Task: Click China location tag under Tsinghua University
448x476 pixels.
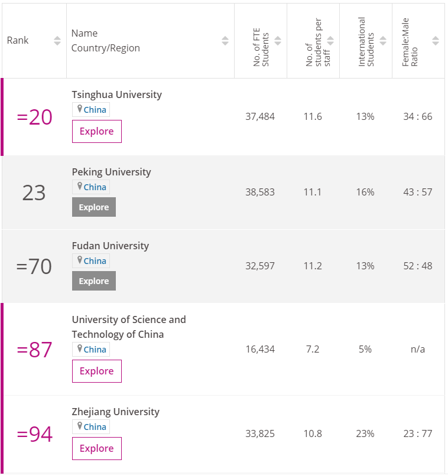Action: [91, 110]
